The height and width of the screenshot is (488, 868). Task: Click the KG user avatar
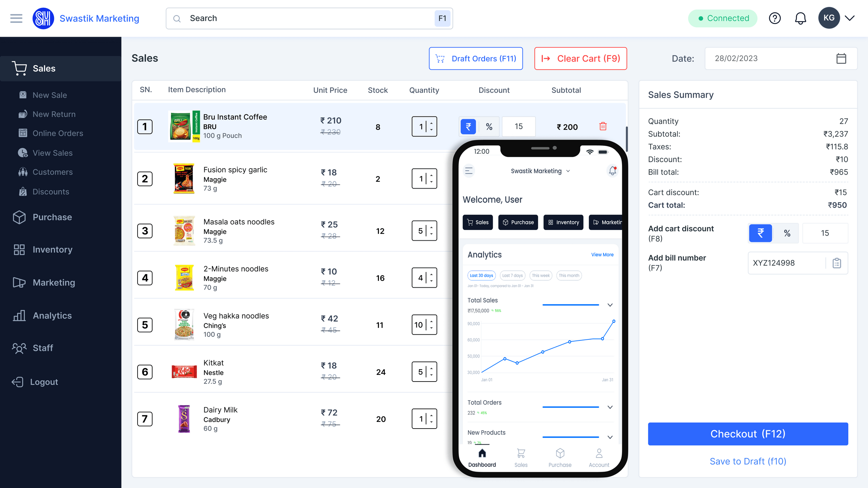coord(829,18)
